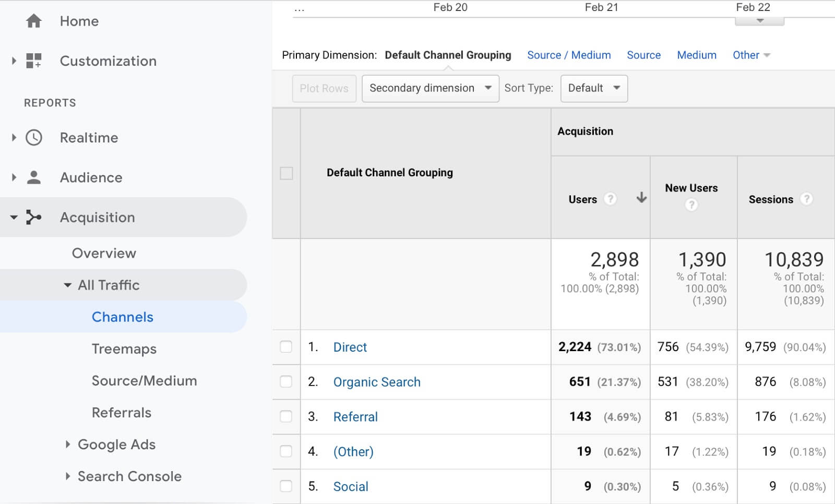Screen dimensions: 835x504
Task: Click the Acquisition branching arrows icon
Action: pyautogui.click(x=34, y=217)
